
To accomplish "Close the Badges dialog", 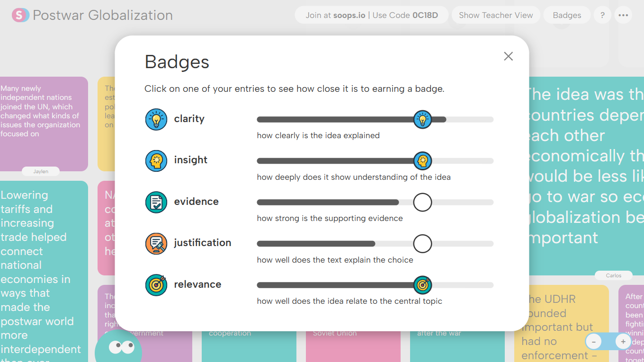I will pyautogui.click(x=508, y=56).
